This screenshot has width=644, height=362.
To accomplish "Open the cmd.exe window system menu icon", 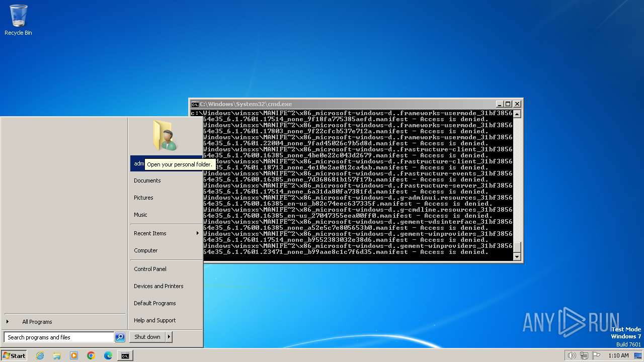I will [195, 104].
